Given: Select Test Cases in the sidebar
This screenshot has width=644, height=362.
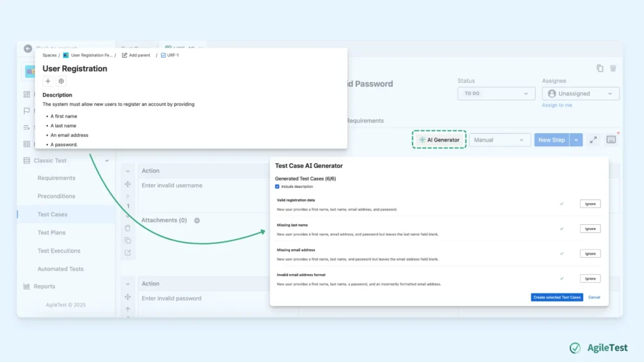Looking at the screenshot, I should (52, 214).
